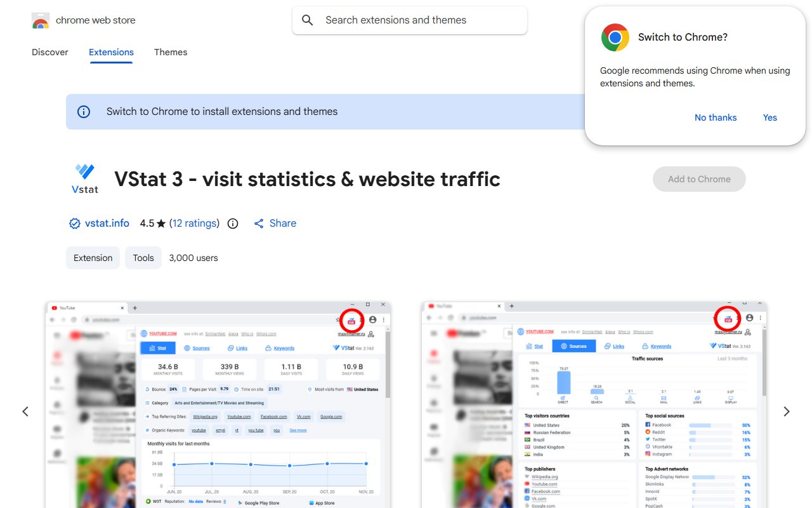Switch to the Themes tab
This screenshot has width=812, height=508.
pyautogui.click(x=171, y=52)
